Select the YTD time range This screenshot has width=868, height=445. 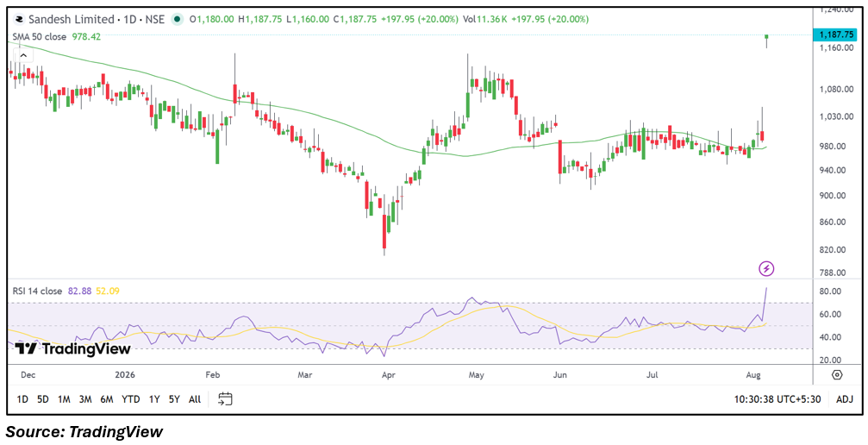(131, 399)
